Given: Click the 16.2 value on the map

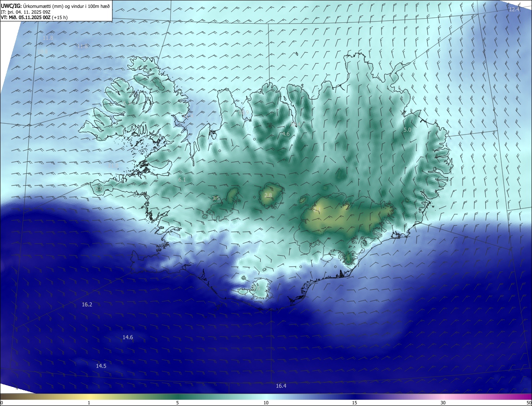Looking at the screenshot, I should [87, 304].
